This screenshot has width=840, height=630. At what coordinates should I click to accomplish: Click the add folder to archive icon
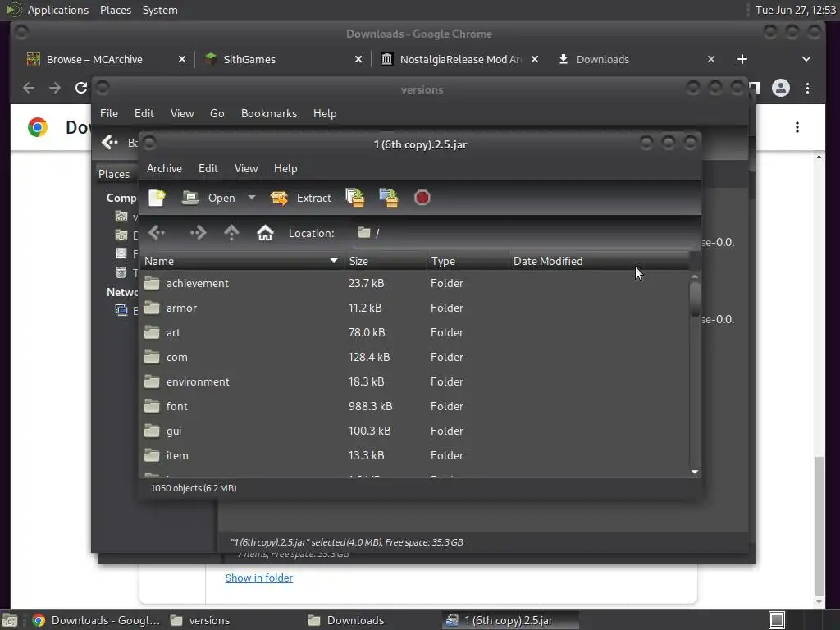coord(389,198)
